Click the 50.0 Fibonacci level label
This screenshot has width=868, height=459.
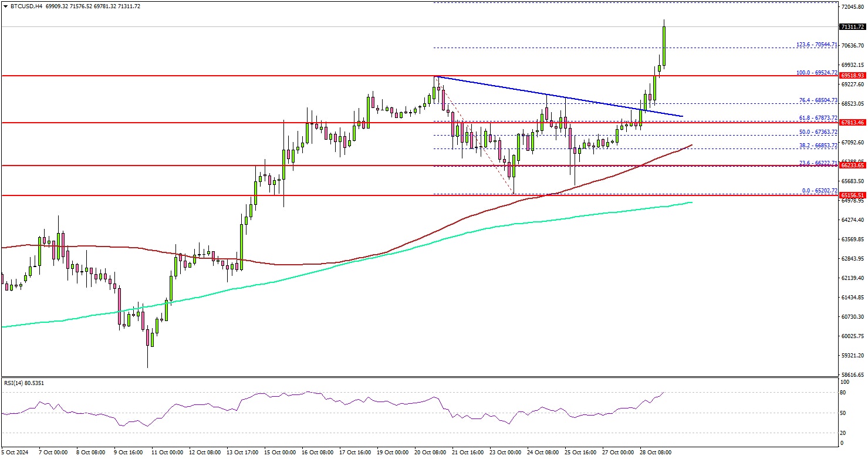816,132
